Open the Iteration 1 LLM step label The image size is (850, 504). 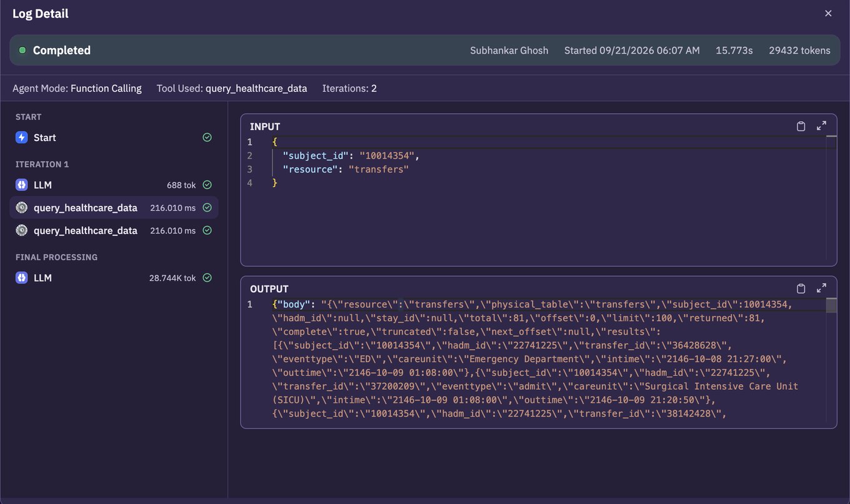click(x=42, y=185)
